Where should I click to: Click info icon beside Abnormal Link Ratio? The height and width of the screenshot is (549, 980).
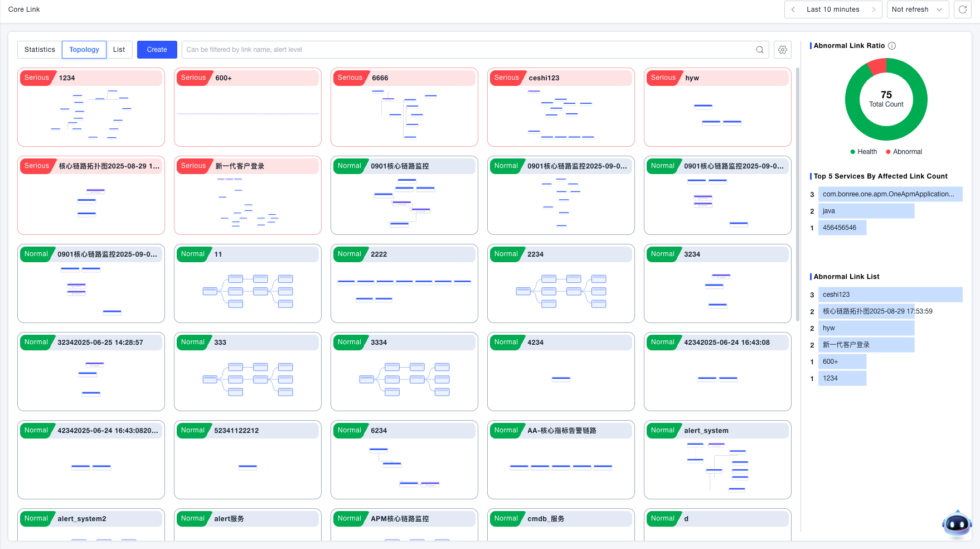(x=892, y=46)
